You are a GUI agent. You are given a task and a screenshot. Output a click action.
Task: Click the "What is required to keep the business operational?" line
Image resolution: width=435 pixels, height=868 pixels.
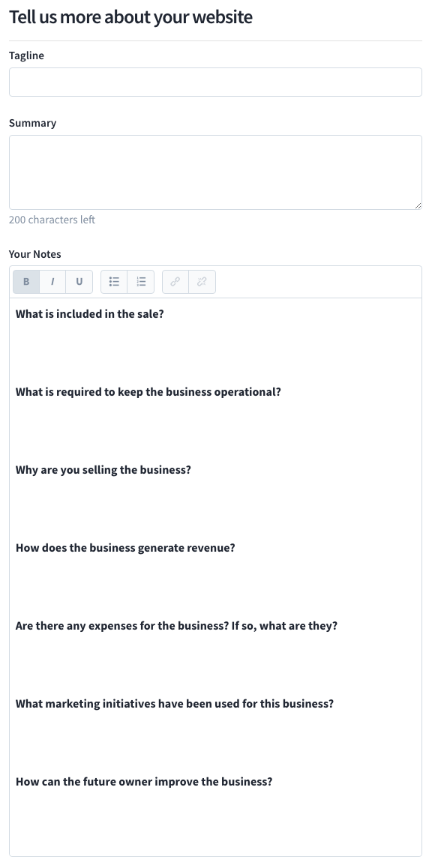148,392
